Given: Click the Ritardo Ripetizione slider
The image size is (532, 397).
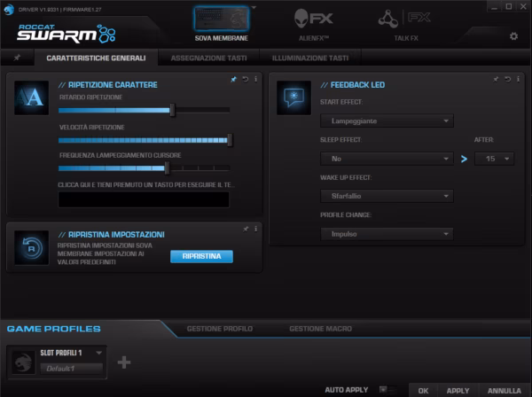Looking at the screenshot, I should pos(145,110).
